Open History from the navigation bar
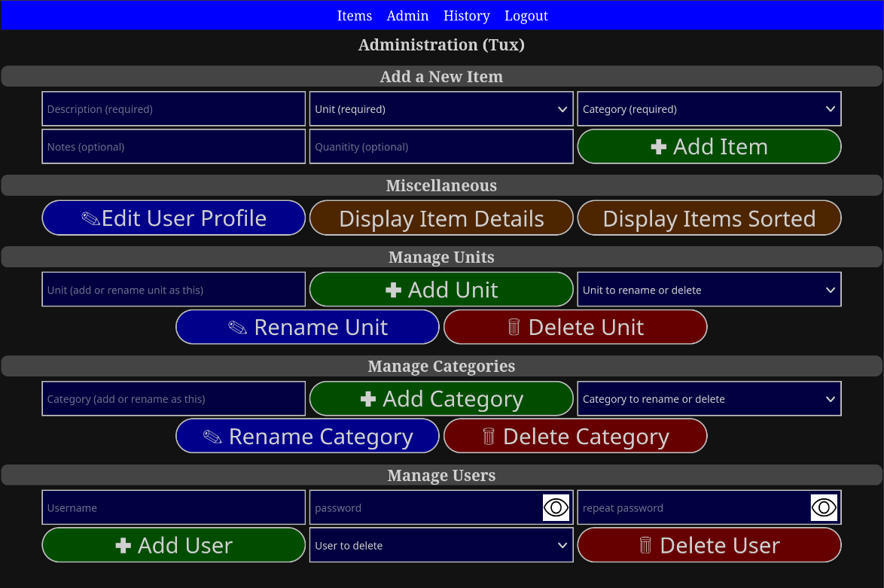 point(466,16)
